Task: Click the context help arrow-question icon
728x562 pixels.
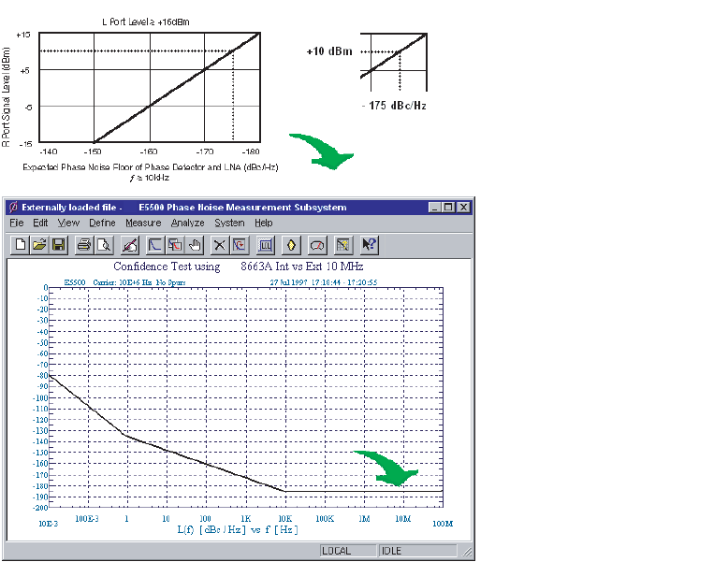Action: (x=369, y=245)
